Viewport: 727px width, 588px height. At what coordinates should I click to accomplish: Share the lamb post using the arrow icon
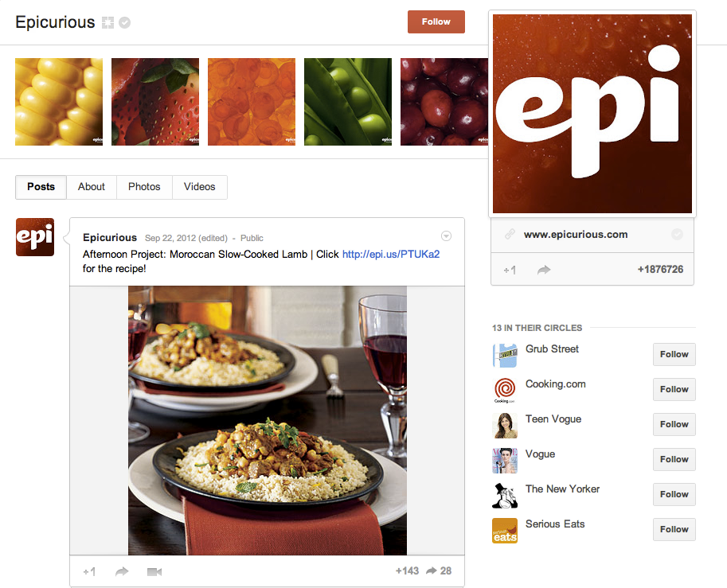click(x=122, y=571)
